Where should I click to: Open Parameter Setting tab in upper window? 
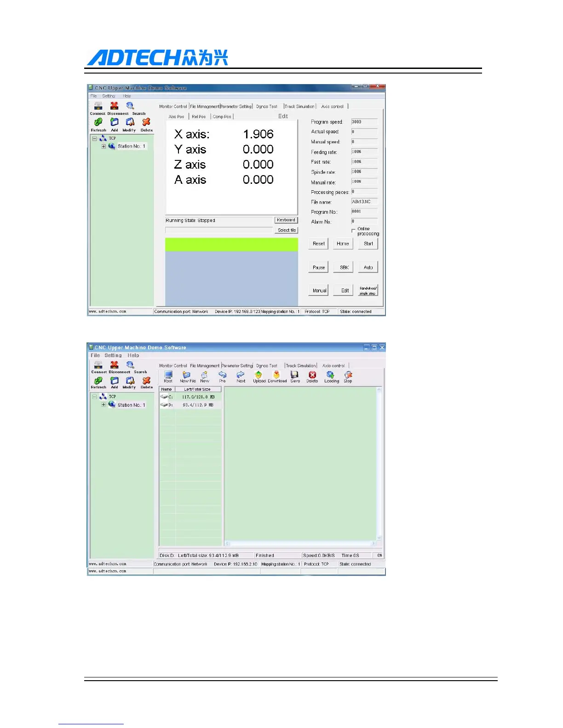point(236,107)
